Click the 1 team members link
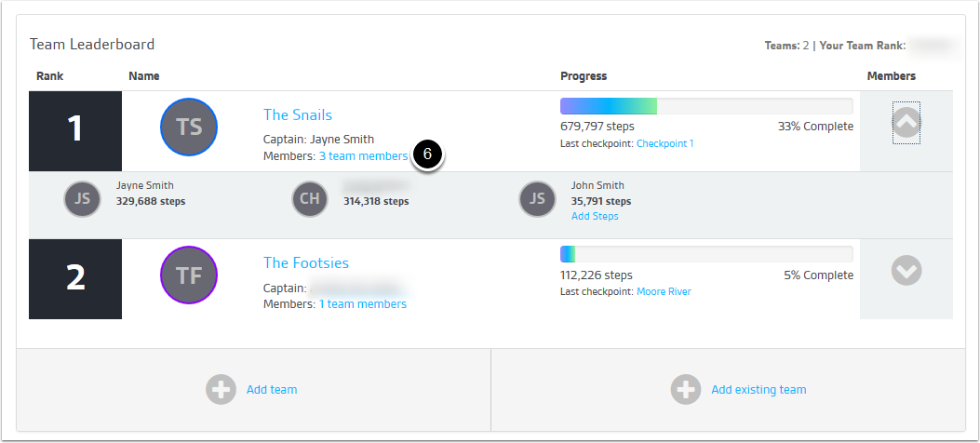The width and height of the screenshot is (980, 443). 363,304
